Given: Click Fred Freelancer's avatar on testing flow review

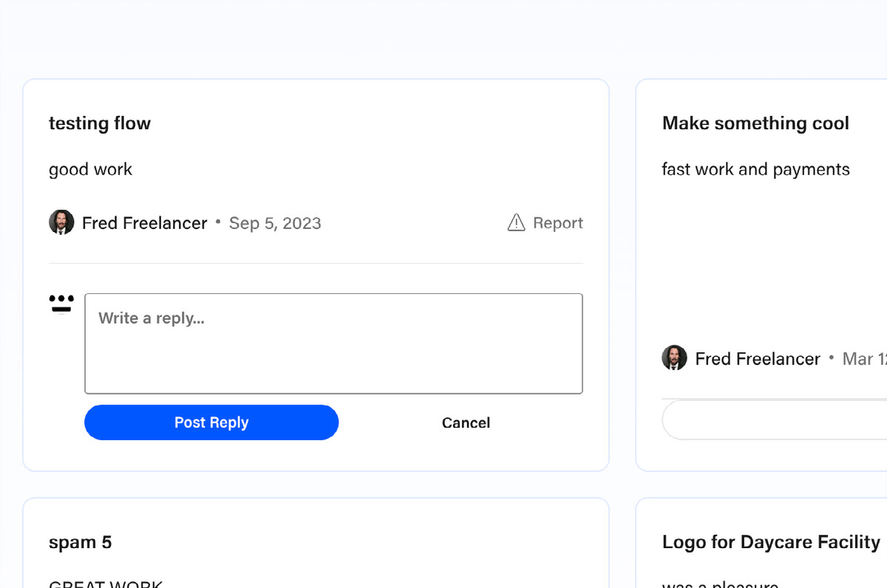Looking at the screenshot, I should coord(61,222).
